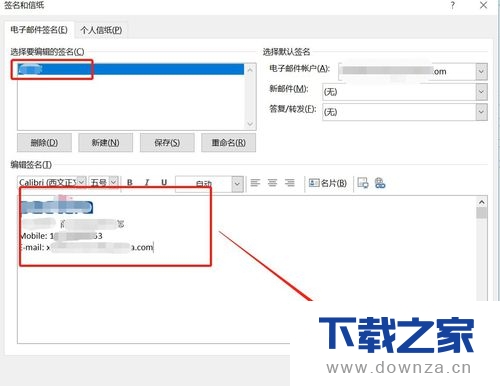Open the 新邮件(M) dropdown
Viewport: 500px width, 386px height.
point(481,92)
